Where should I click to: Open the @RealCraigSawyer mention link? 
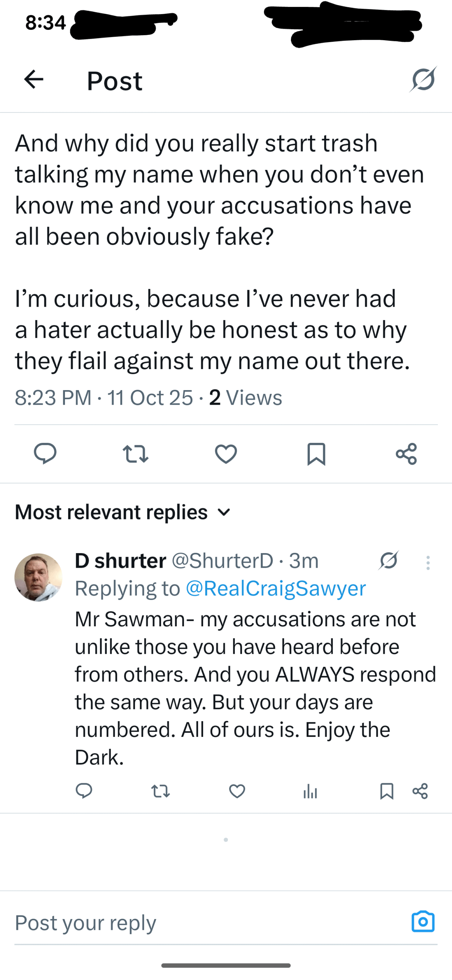pos(276,588)
